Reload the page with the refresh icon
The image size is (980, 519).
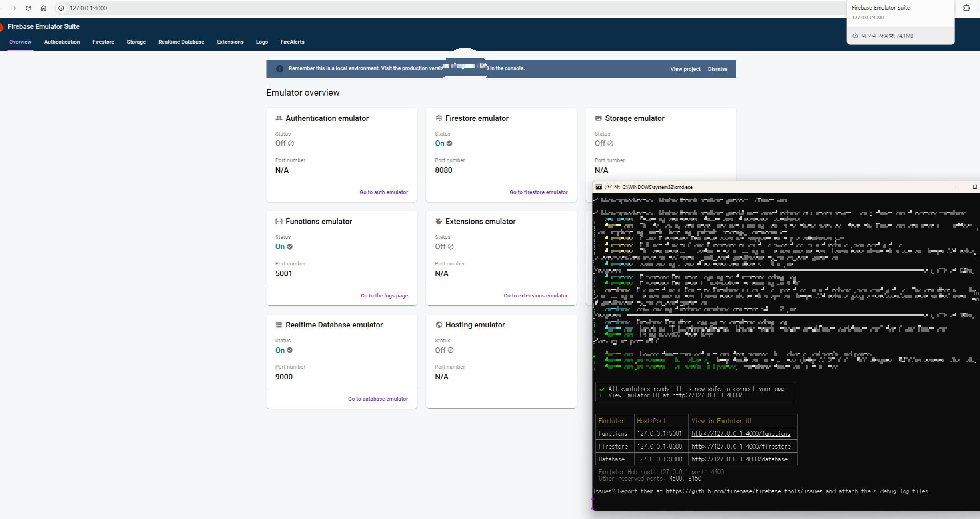(x=28, y=8)
